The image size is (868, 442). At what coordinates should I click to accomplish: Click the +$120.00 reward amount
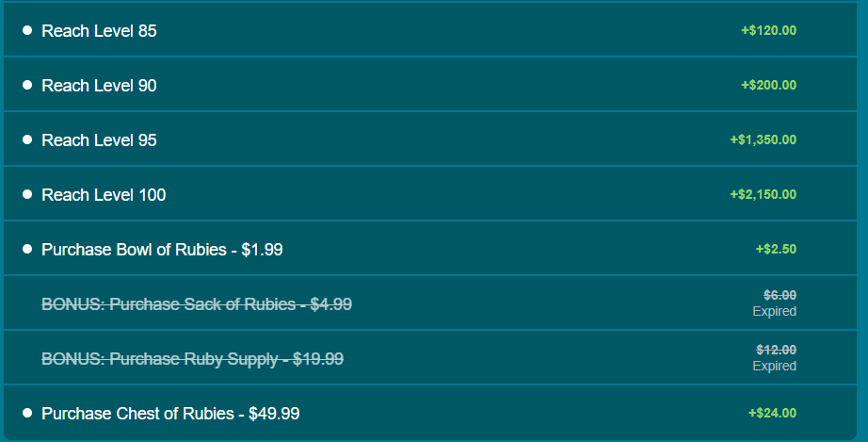tap(768, 31)
